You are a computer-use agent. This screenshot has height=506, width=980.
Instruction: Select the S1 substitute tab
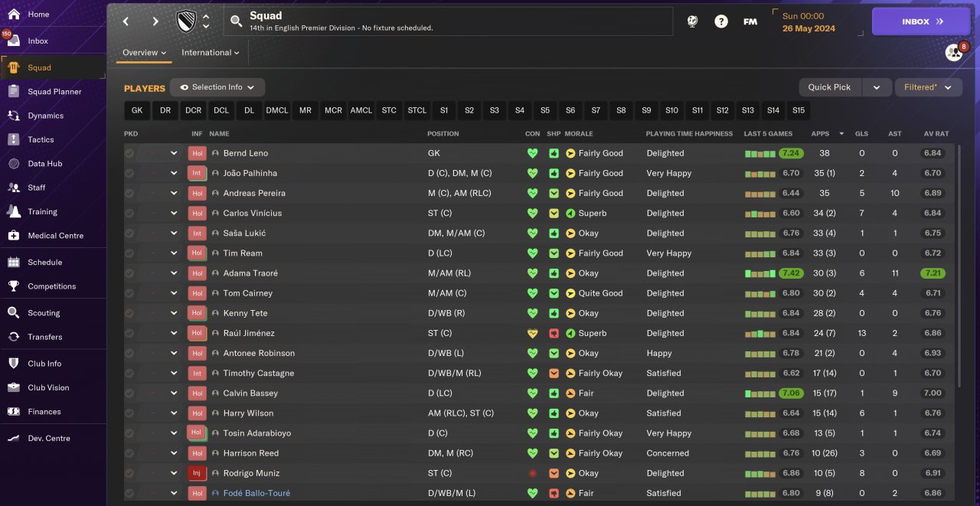pos(444,110)
